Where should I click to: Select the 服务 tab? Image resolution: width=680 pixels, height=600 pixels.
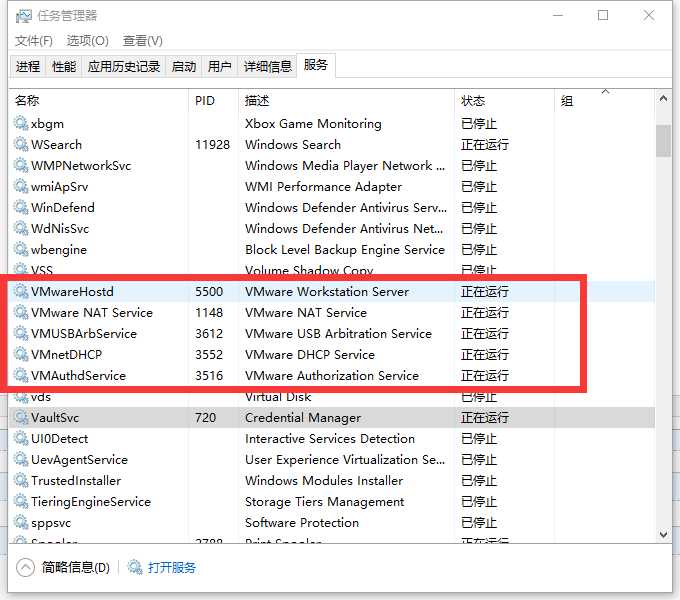[316, 65]
